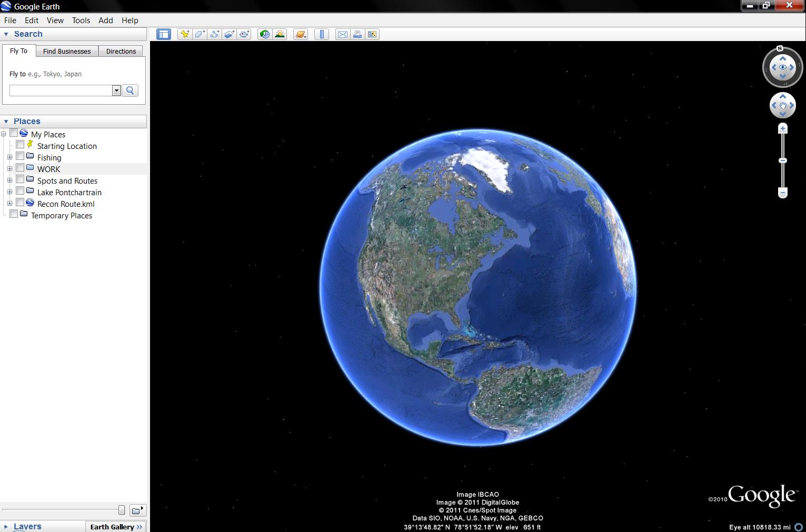Expand the Spots and Routes folder

pos(9,180)
